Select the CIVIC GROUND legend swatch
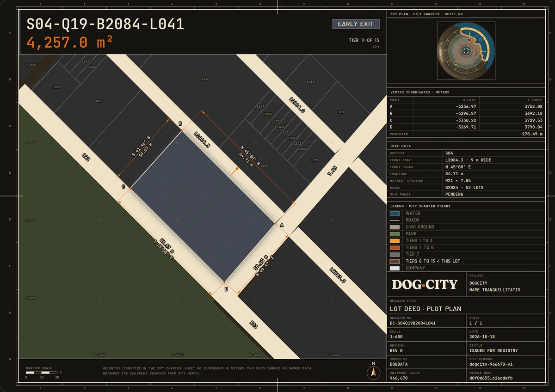This screenshot has height=392, width=555. click(x=395, y=227)
